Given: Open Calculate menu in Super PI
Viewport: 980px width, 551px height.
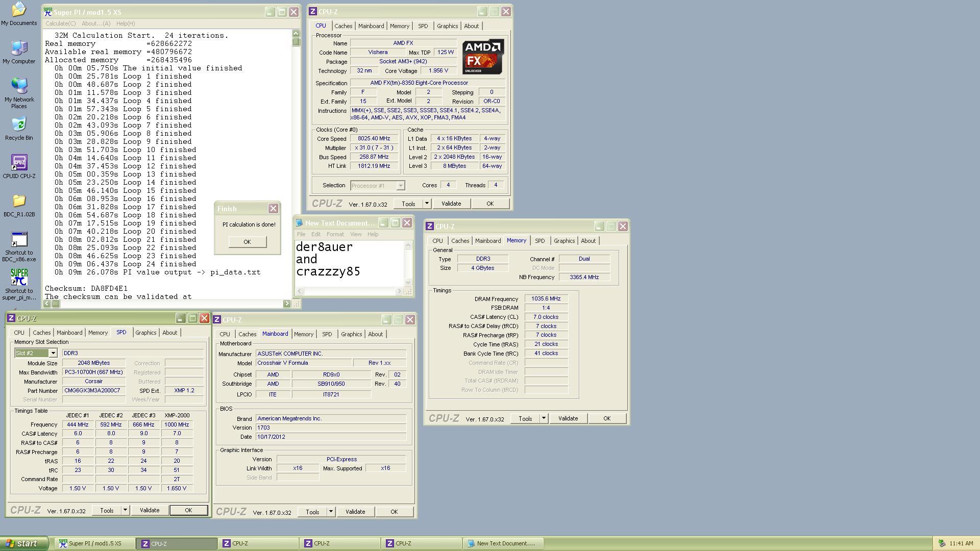Looking at the screenshot, I should tap(60, 23).
